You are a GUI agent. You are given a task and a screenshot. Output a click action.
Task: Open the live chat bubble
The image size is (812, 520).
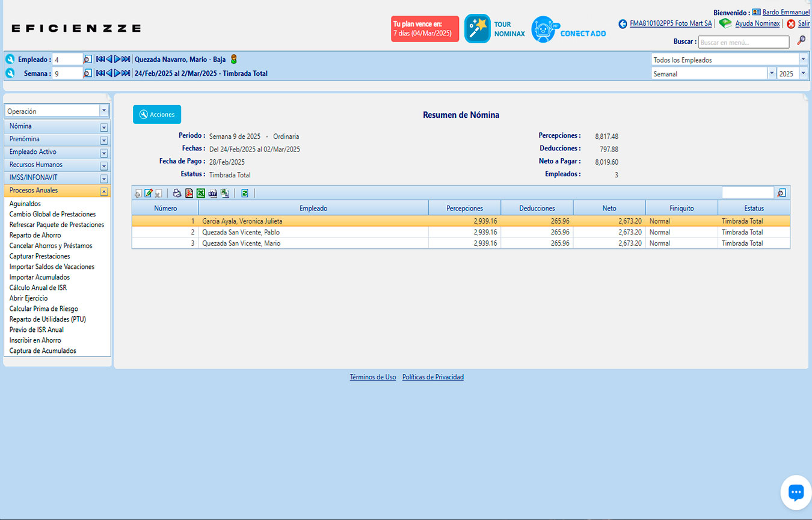click(x=795, y=492)
